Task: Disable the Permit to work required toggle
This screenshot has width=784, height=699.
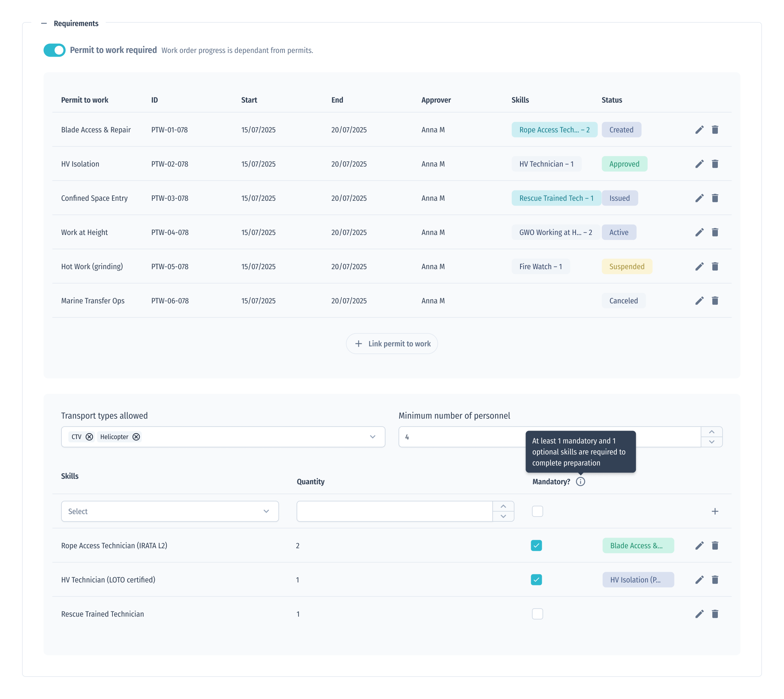Action: 54,50
